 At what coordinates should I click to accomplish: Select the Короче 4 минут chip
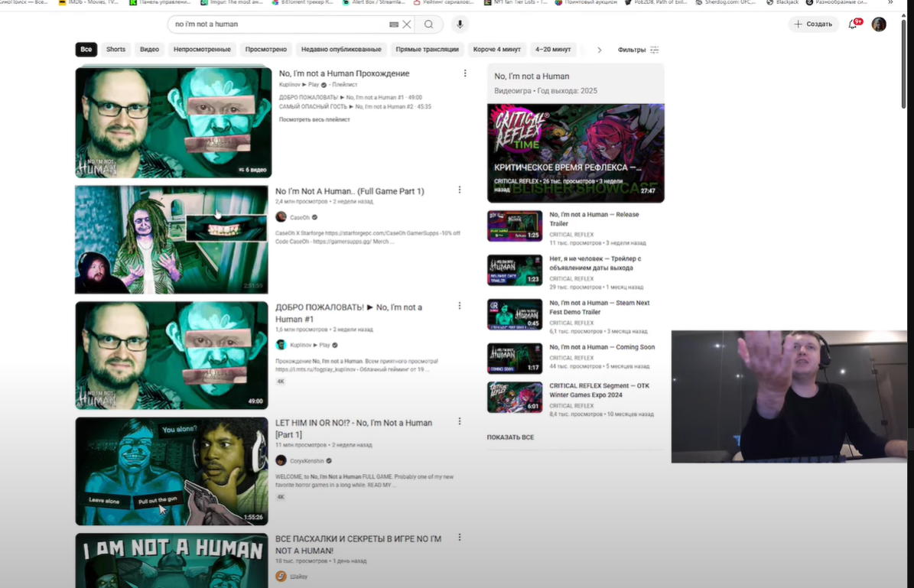click(496, 50)
